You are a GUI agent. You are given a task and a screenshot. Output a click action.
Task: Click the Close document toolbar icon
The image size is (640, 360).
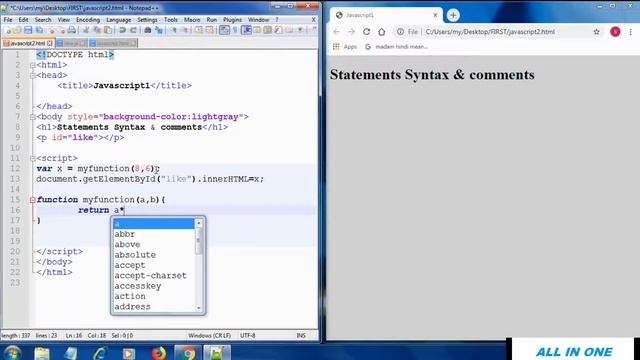pyautogui.click(x=51, y=30)
